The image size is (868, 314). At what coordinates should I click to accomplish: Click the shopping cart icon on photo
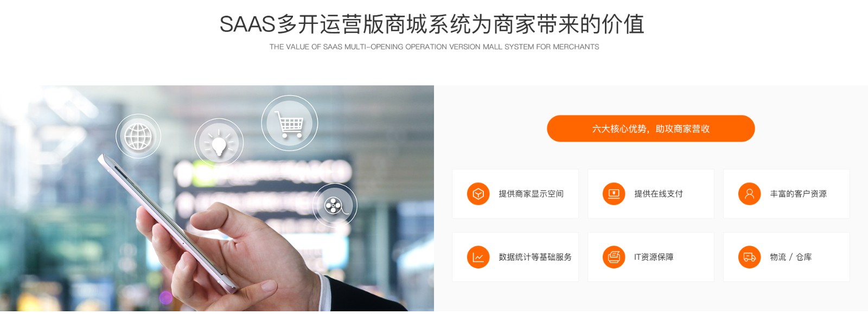pyautogui.click(x=290, y=124)
